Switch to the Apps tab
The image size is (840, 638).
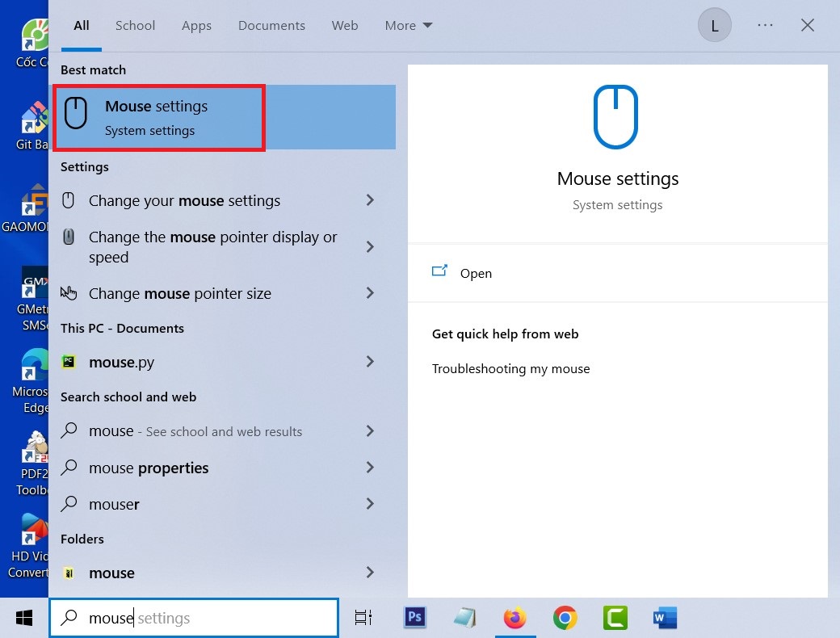point(196,26)
